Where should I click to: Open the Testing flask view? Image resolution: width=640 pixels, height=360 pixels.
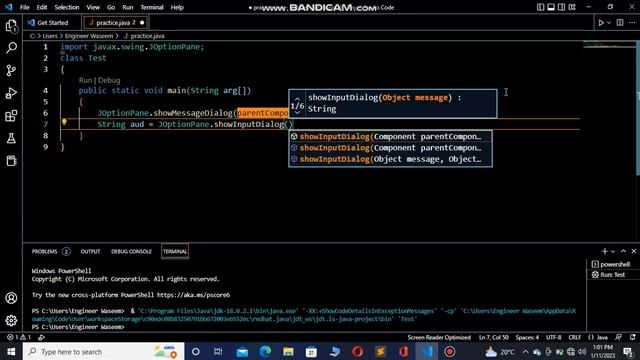tap(11, 138)
